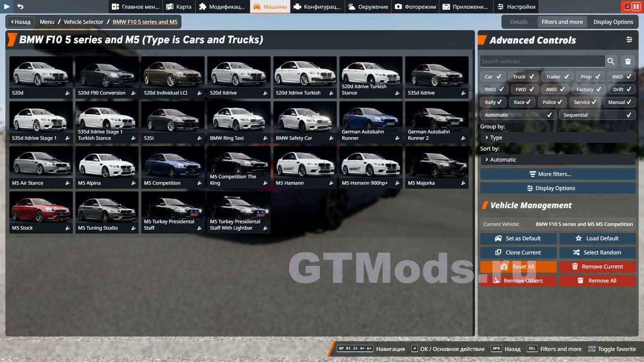Open the Главное меню tab

point(136,7)
